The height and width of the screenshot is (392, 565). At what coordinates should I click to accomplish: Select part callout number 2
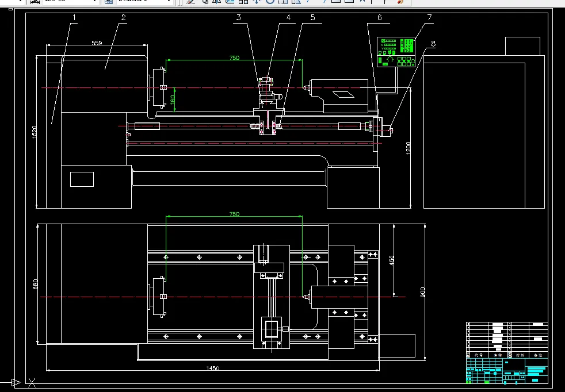click(124, 17)
